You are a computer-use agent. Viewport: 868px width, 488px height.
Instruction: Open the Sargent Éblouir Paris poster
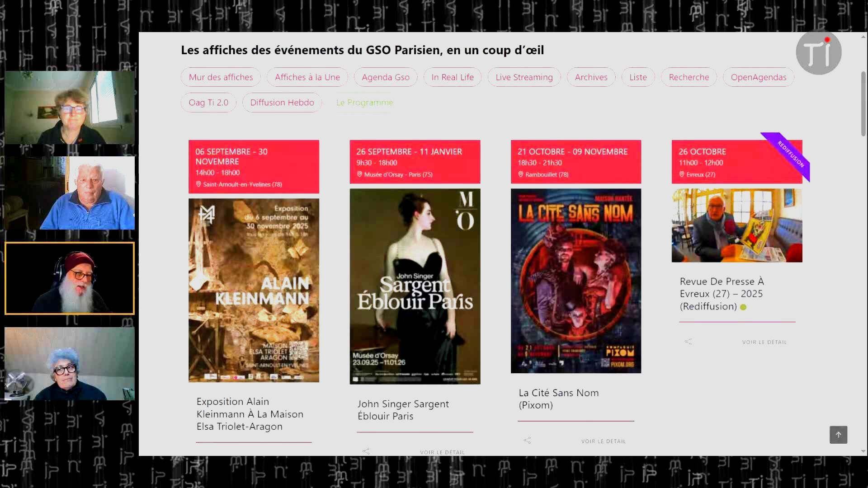click(415, 286)
